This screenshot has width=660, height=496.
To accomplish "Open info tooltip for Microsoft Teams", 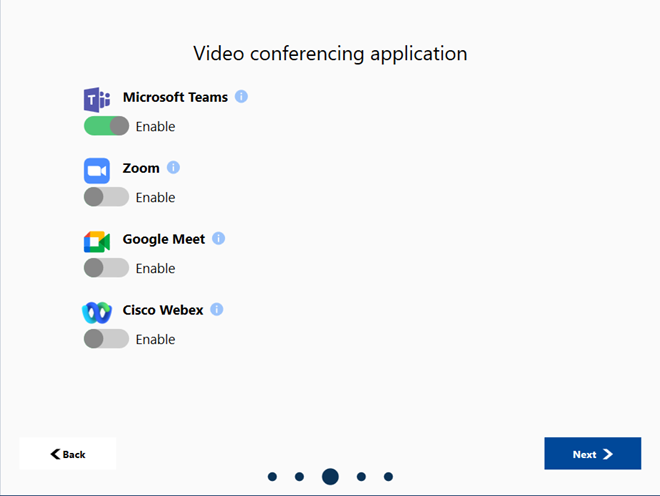I will point(241,97).
